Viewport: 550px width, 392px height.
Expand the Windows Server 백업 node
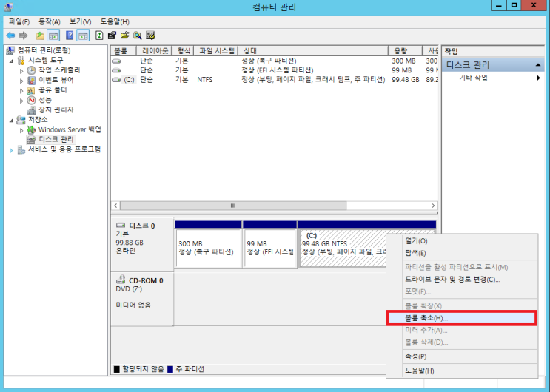21,130
